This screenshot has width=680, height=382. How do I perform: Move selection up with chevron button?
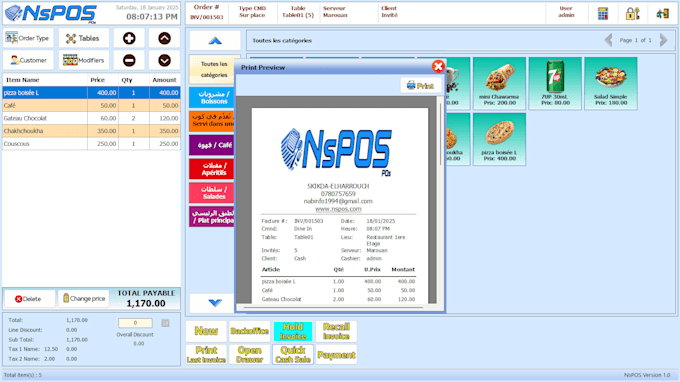164,38
